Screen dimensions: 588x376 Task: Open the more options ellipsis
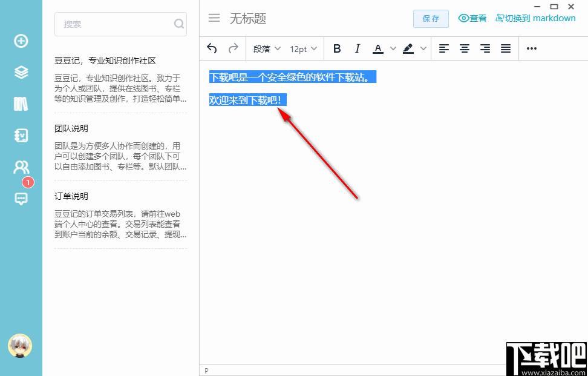(x=531, y=48)
